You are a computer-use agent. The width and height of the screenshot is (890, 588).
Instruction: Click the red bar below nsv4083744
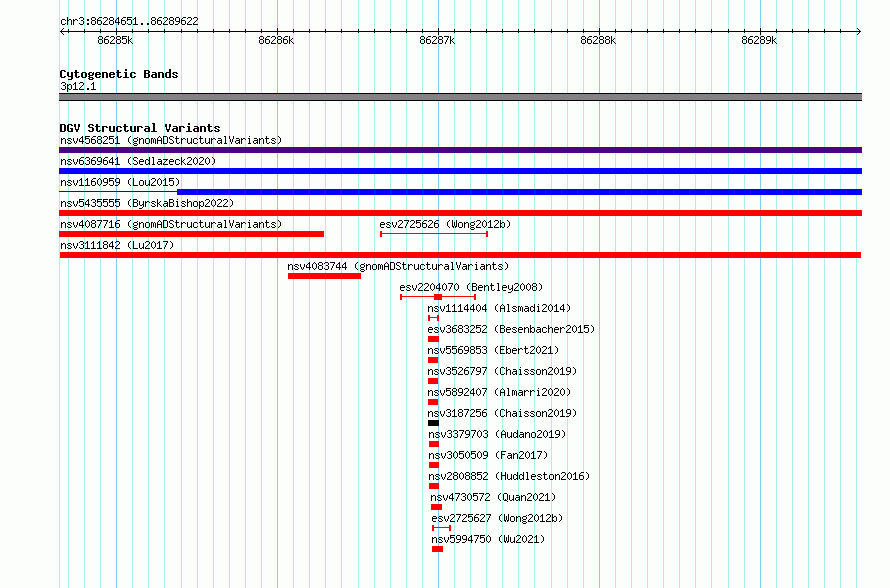tap(324, 276)
